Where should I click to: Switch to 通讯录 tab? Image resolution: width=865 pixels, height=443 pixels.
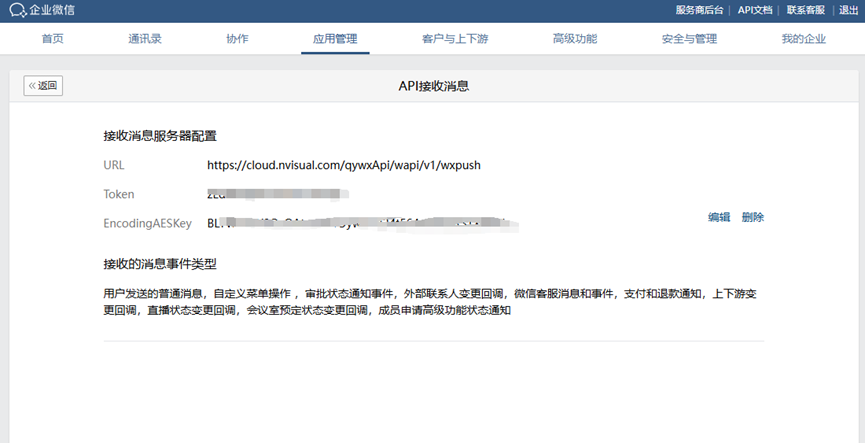145,39
